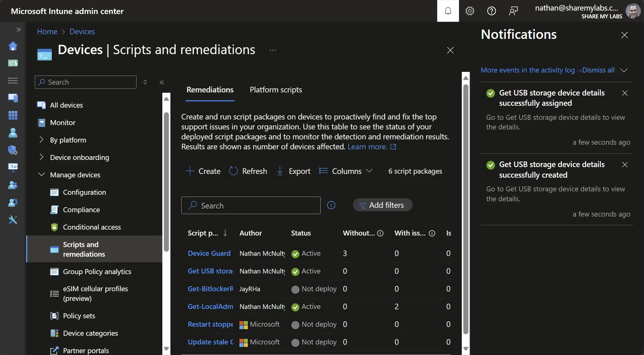Click the Home icon in left rail

click(x=13, y=46)
